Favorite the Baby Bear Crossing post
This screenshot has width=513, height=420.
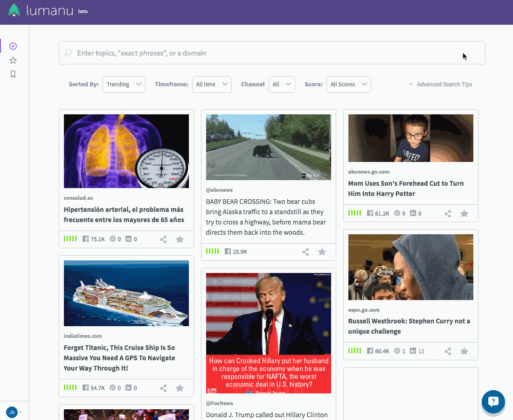click(322, 252)
